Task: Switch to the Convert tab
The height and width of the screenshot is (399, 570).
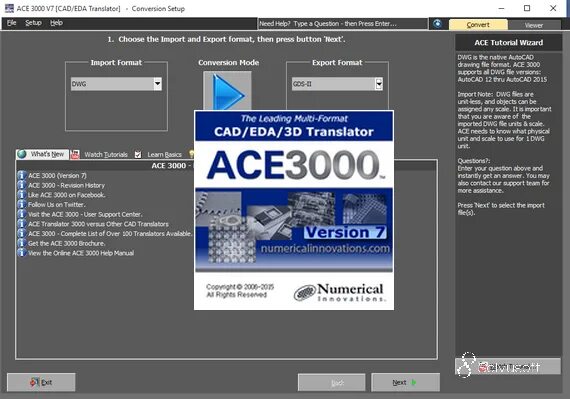Action: tap(478, 25)
